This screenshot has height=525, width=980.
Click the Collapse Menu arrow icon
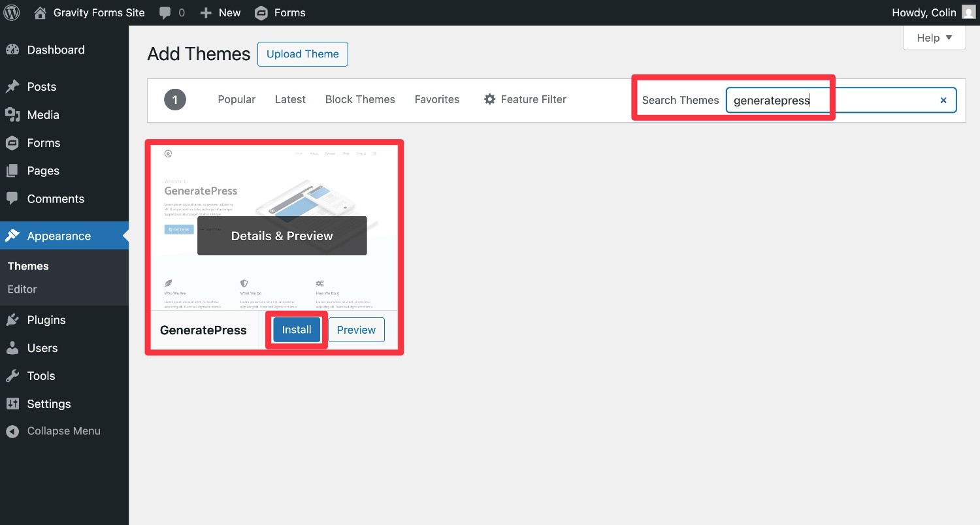tap(12, 431)
